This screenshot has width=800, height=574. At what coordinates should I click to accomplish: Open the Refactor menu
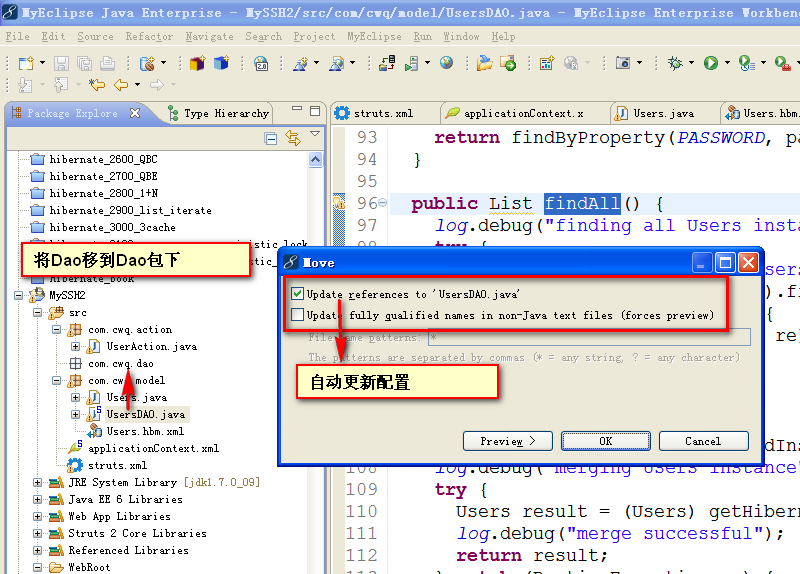point(149,37)
